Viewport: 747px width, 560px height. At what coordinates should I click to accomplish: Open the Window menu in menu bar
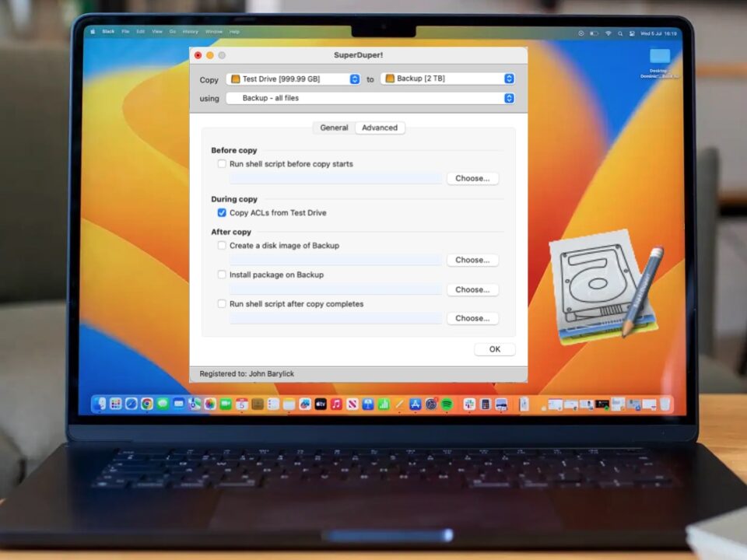(213, 32)
